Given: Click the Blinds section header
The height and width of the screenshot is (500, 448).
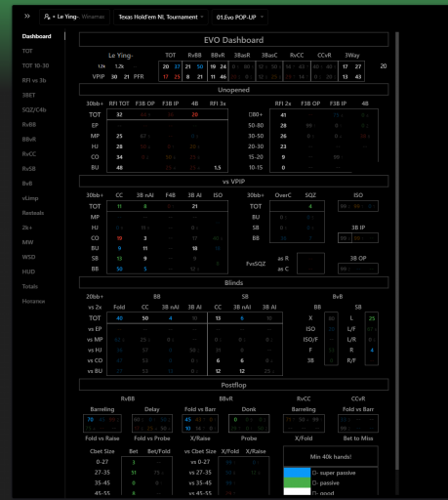Looking at the screenshot, I should coord(233,282).
